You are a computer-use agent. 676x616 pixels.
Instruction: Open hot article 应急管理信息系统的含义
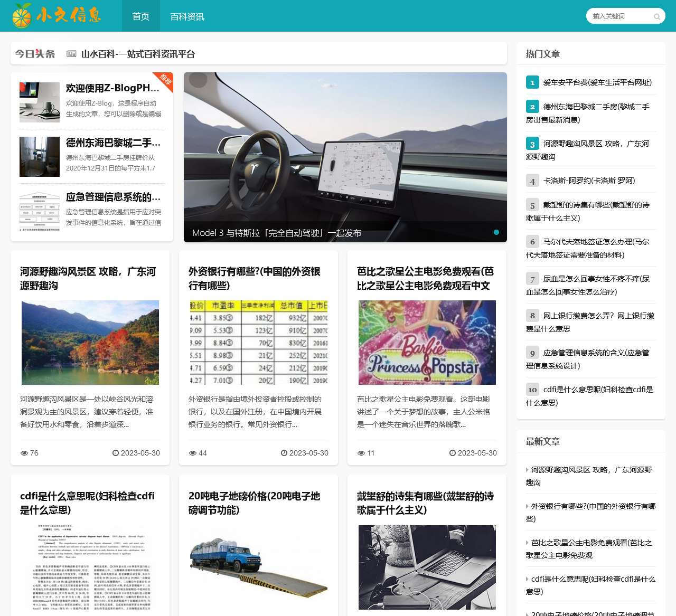588,359
